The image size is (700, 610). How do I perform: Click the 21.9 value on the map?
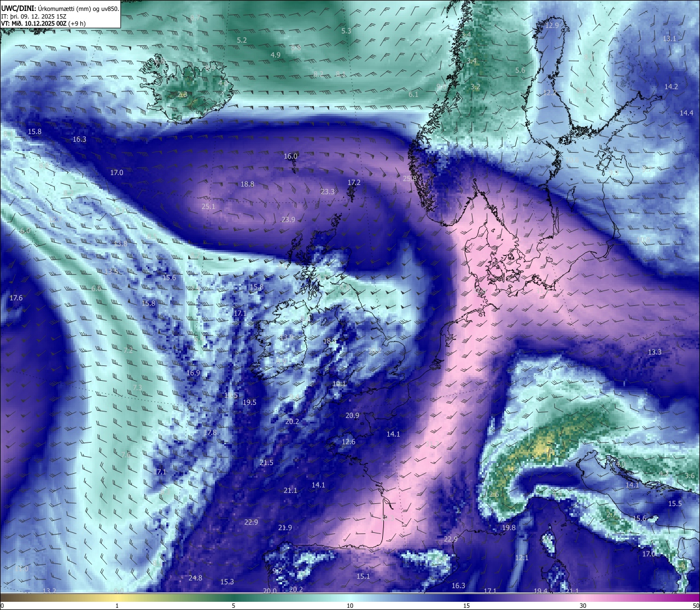coord(285,528)
